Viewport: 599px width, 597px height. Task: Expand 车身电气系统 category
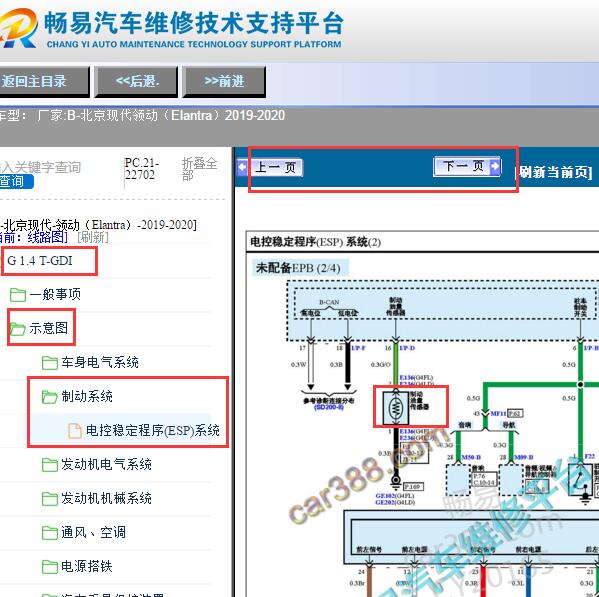[100, 362]
